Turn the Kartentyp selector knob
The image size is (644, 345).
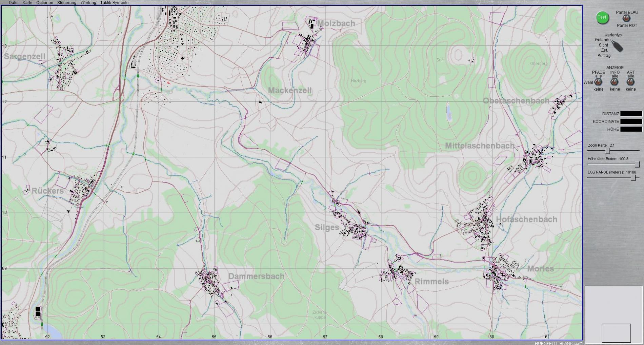[x=617, y=46]
